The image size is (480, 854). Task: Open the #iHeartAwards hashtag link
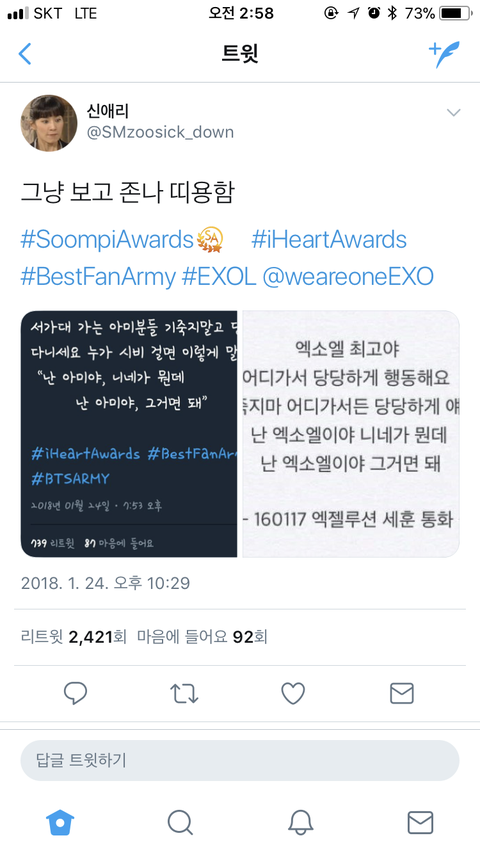click(329, 240)
